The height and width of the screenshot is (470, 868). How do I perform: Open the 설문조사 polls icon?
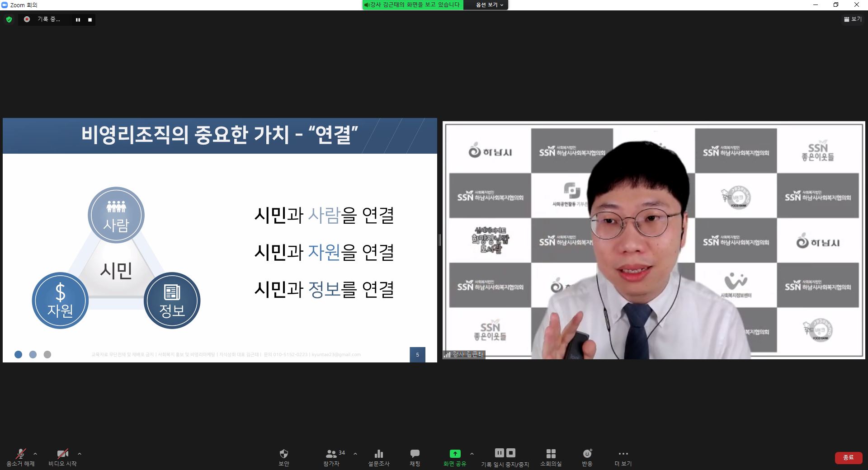(x=378, y=457)
